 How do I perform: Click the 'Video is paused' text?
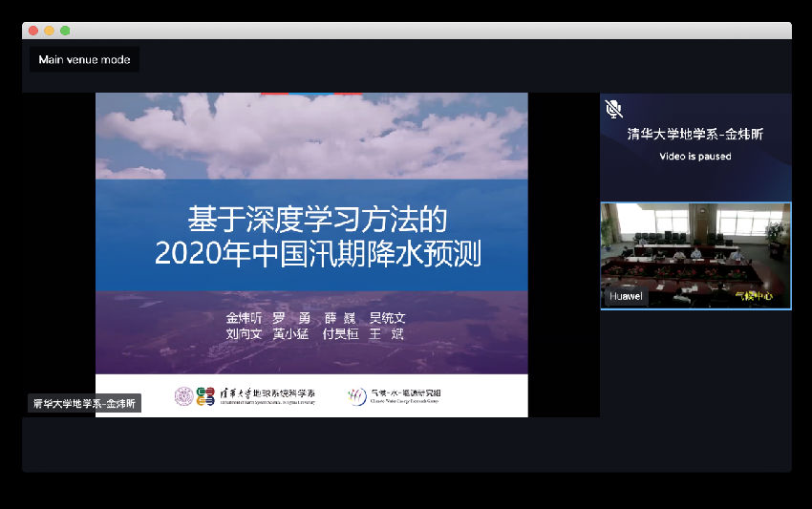[x=695, y=157]
